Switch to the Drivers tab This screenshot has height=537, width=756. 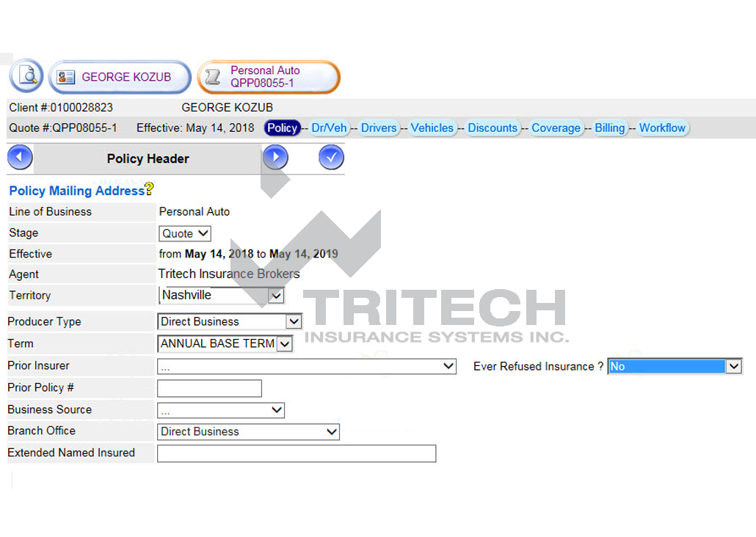pos(379,128)
